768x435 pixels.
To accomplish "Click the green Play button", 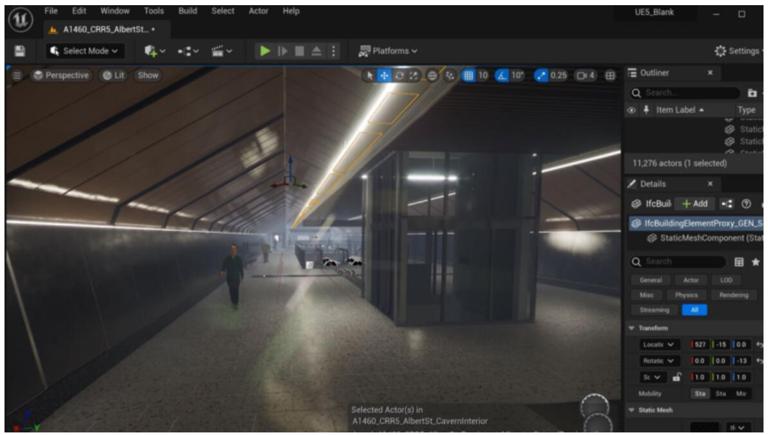I will pyautogui.click(x=265, y=51).
